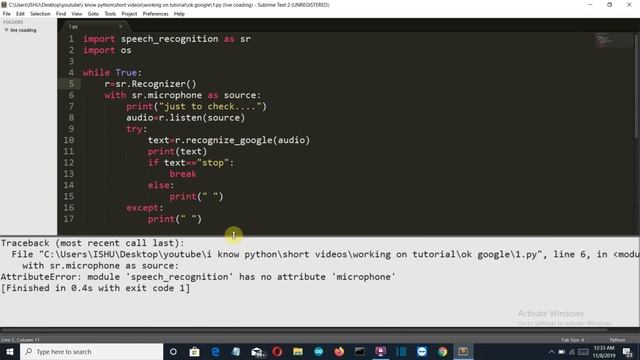The width and height of the screenshot is (640, 360).
Task: Click 'sr.microphone' in line 6
Action: [x=167, y=96]
